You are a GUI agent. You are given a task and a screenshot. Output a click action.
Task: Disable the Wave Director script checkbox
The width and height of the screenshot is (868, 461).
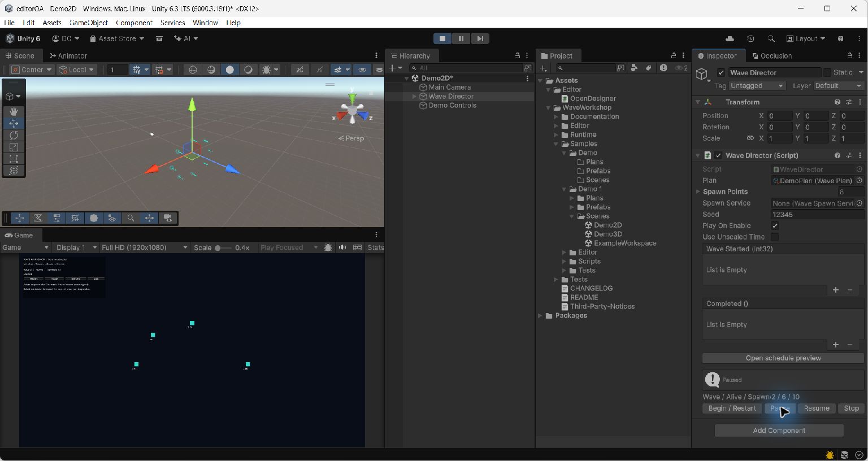point(718,155)
